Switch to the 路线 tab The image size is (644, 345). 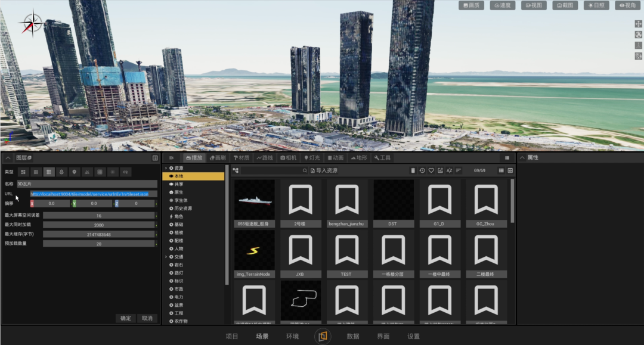pyautogui.click(x=265, y=158)
